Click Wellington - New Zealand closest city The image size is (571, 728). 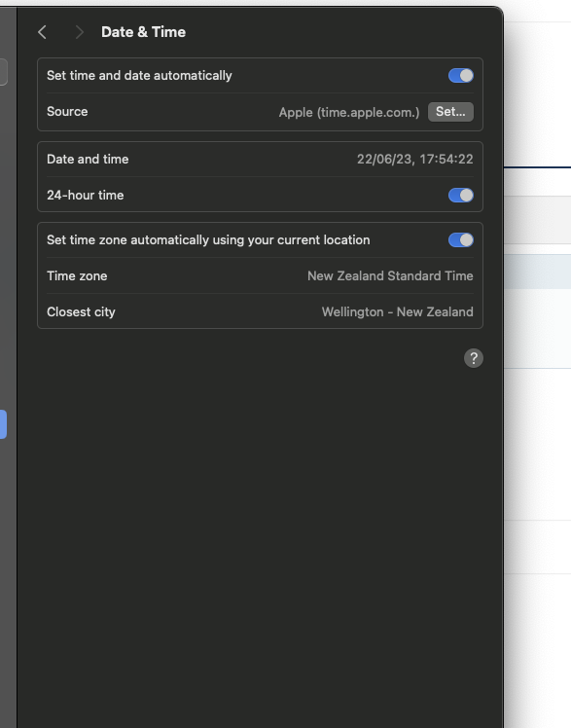[x=398, y=312]
